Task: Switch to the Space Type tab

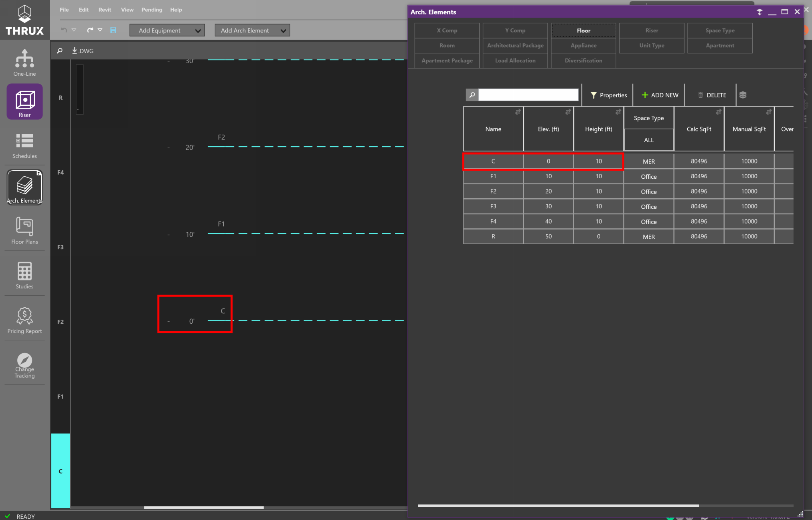Action: tap(720, 30)
